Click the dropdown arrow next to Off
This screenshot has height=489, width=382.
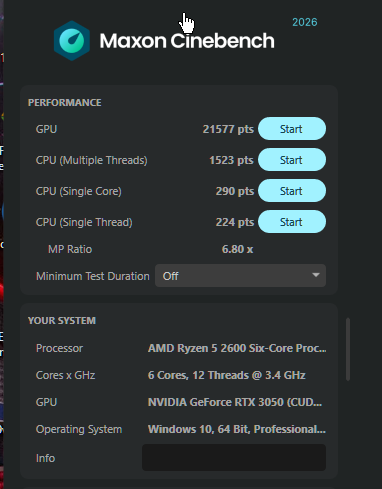[316, 275]
